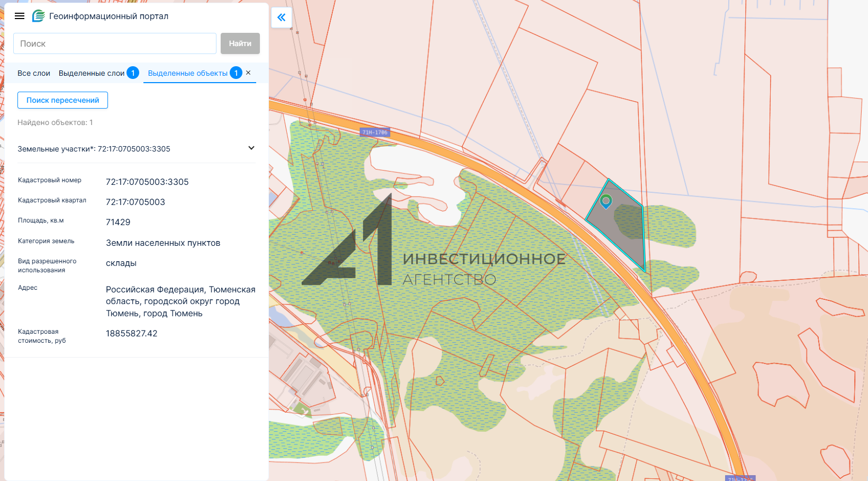
Task: Collapse the side panel with double-chevron button
Action: click(282, 17)
